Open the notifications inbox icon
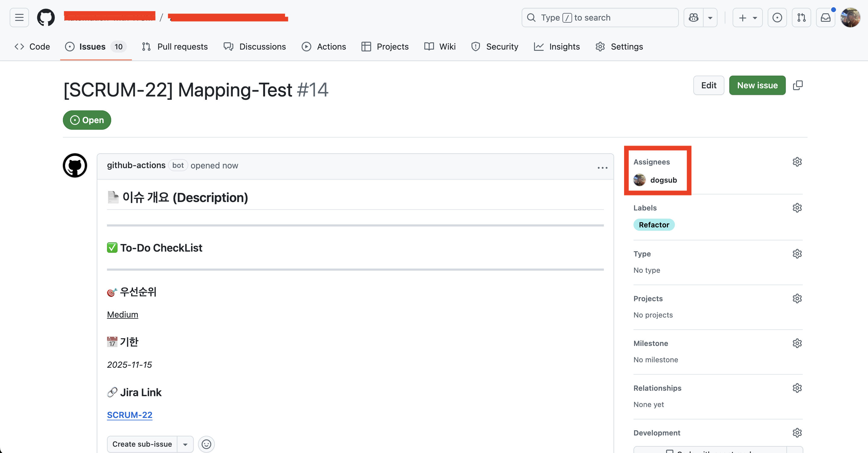 coord(825,18)
